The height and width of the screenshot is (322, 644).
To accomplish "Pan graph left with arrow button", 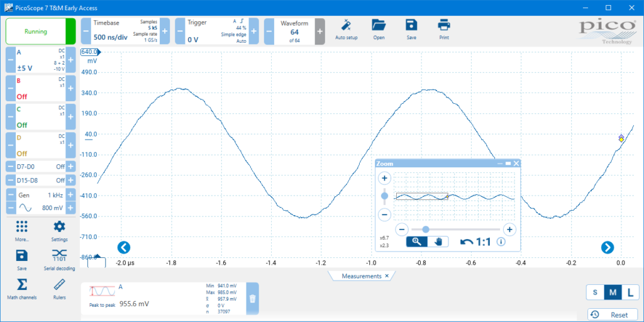I will coord(124,247).
